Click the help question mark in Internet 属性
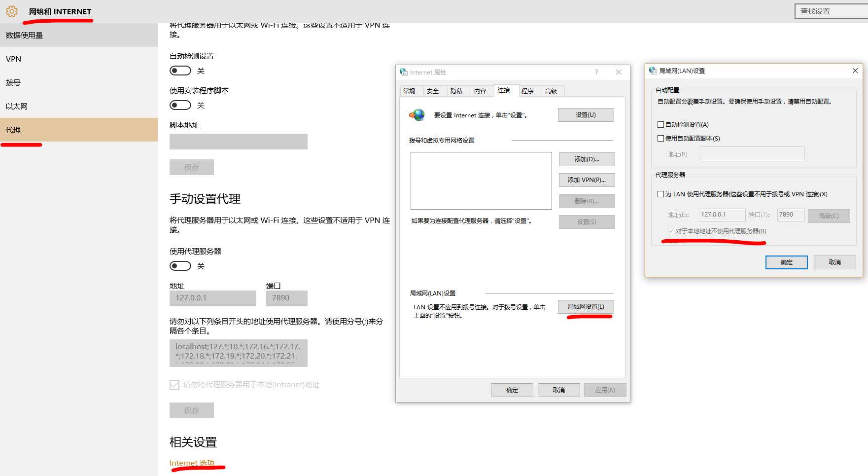The image size is (868, 476). 596,72
